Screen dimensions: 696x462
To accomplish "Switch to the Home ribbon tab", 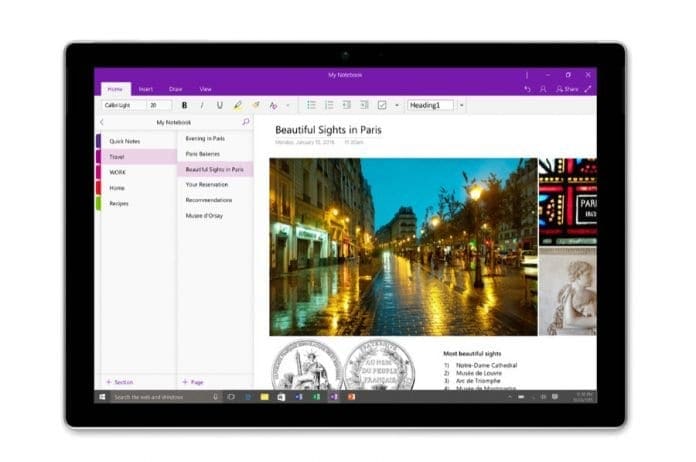I will click(x=115, y=89).
